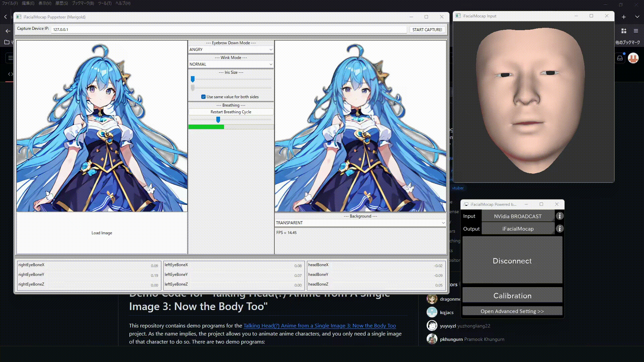
Task: Click contributor pkhungurn link
Action: pos(451,339)
